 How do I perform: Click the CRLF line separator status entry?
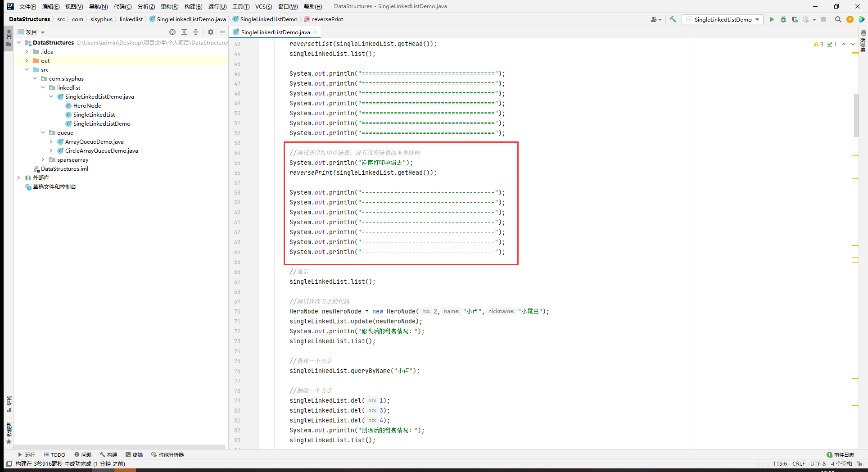799,463
